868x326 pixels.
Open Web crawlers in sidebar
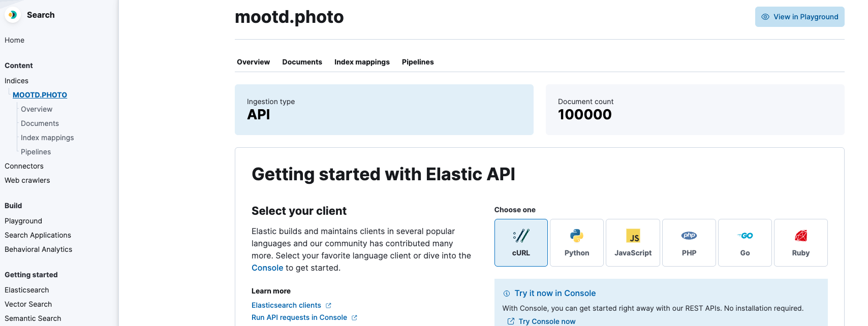(x=27, y=180)
